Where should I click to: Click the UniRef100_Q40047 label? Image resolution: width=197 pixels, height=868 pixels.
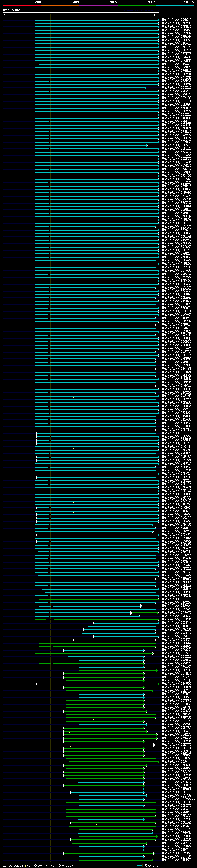[x=177, y=240]
